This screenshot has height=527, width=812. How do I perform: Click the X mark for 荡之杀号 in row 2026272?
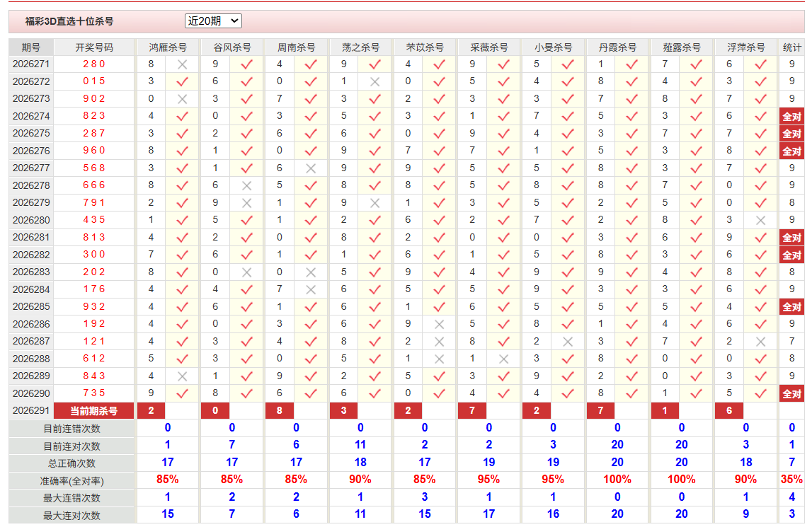(x=375, y=82)
